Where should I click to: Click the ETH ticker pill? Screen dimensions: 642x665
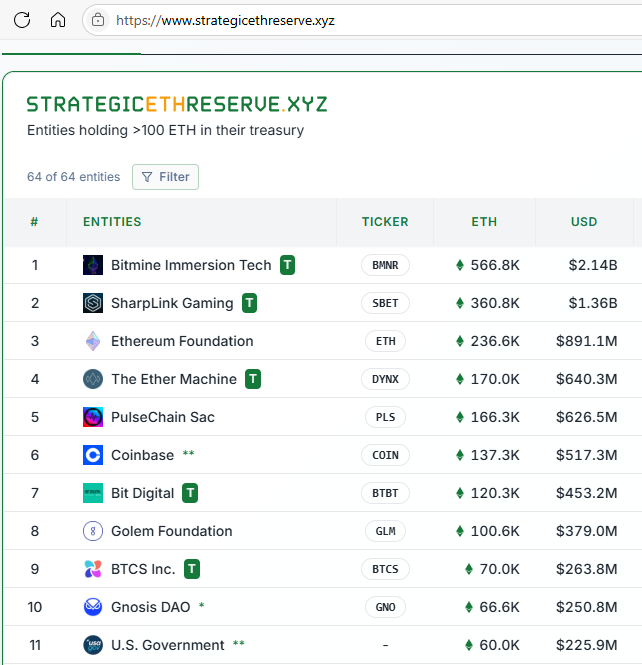(x=385, y=341)
